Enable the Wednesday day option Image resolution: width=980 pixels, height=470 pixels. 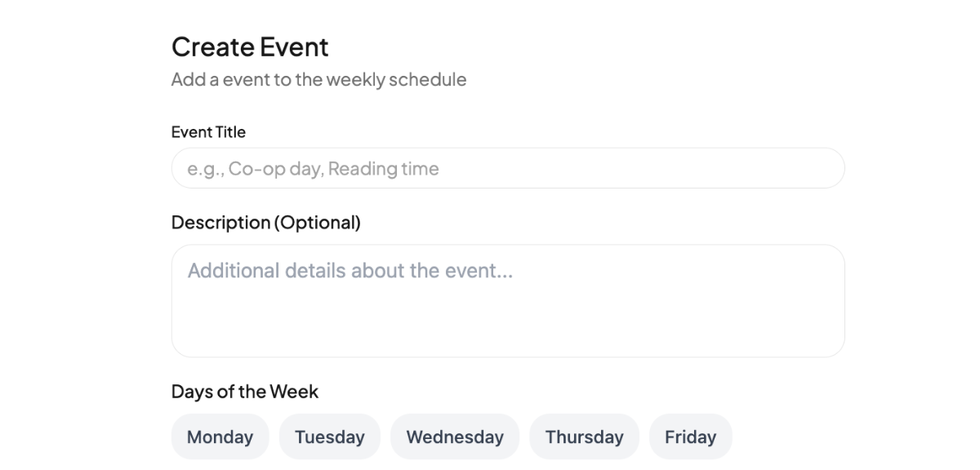coord(454,437)
